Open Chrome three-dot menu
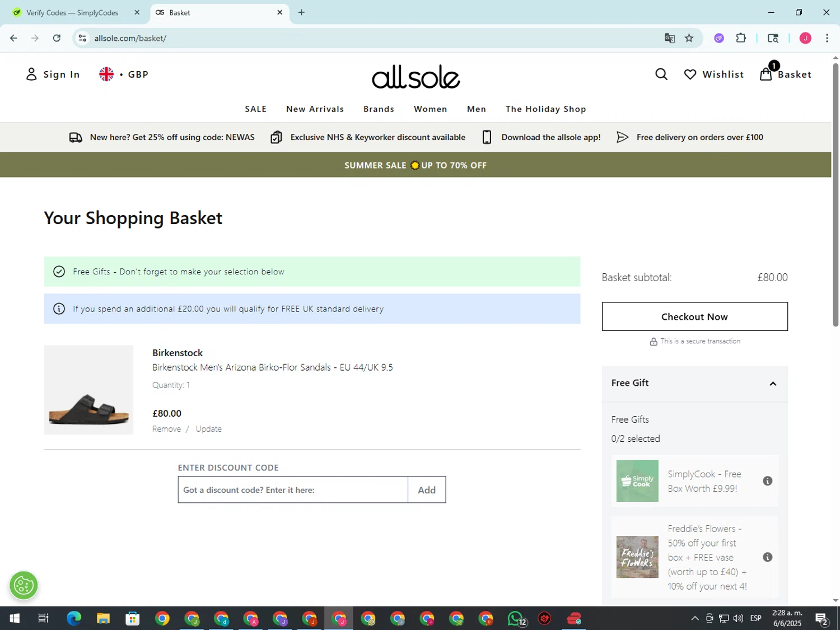The width and height of the screenshot is (840, 630). point(827,38)
